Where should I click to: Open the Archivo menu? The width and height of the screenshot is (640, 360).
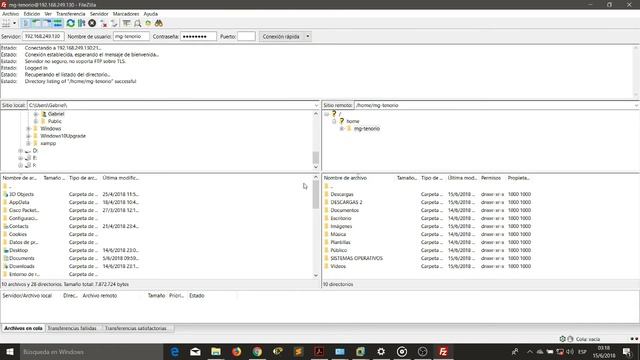coord(11,14)
